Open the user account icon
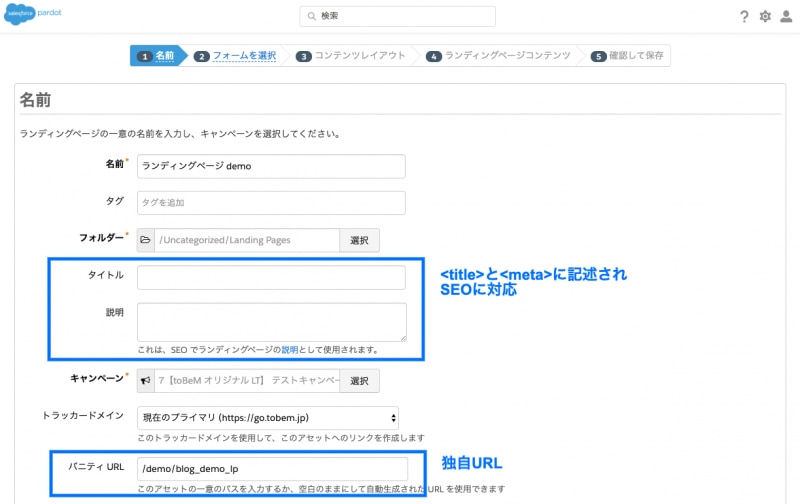This screenshot has height=504, width=800. [x=786, y=16]
